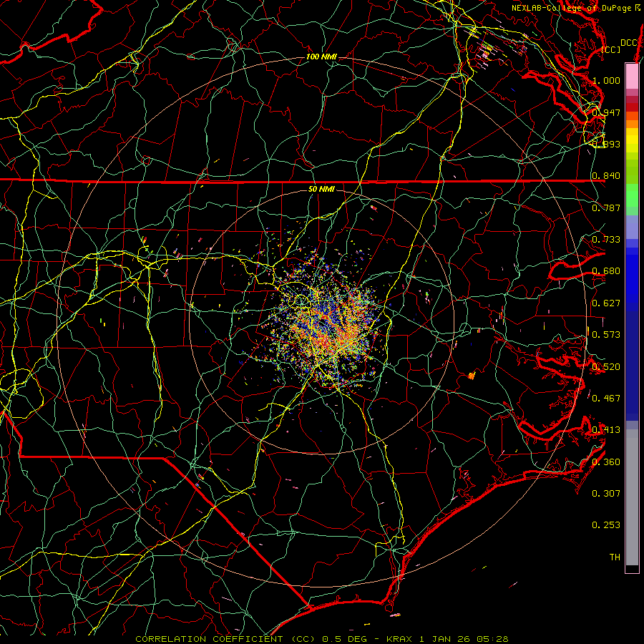Click the 0.733 scale value
Image resolution: width=644 pixels, height=644 pixels.
click(606, 240)
